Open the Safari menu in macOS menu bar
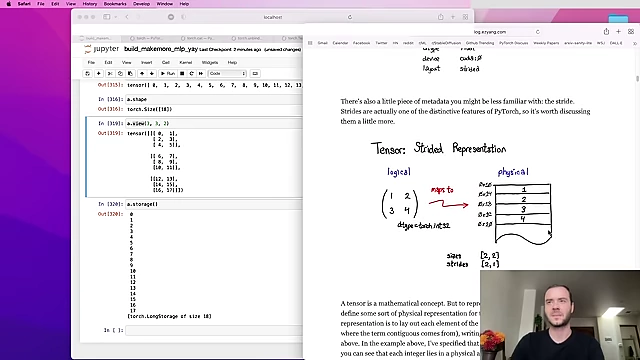The height and width of the screenshot is (360, 640). (x=24, y=4)
